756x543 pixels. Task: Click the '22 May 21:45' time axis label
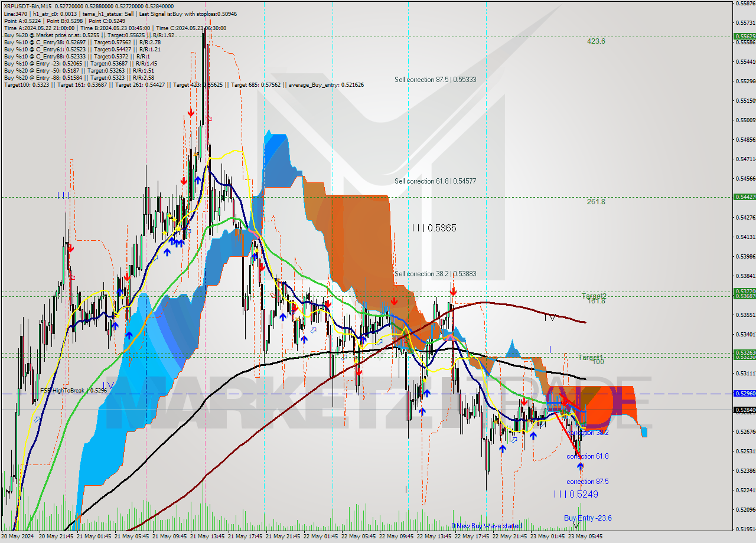click(510, 537)
